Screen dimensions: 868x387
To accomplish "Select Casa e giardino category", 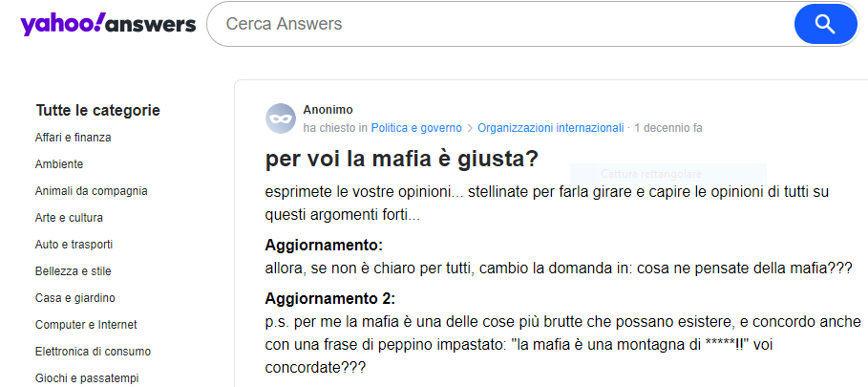I will [74, 298].
